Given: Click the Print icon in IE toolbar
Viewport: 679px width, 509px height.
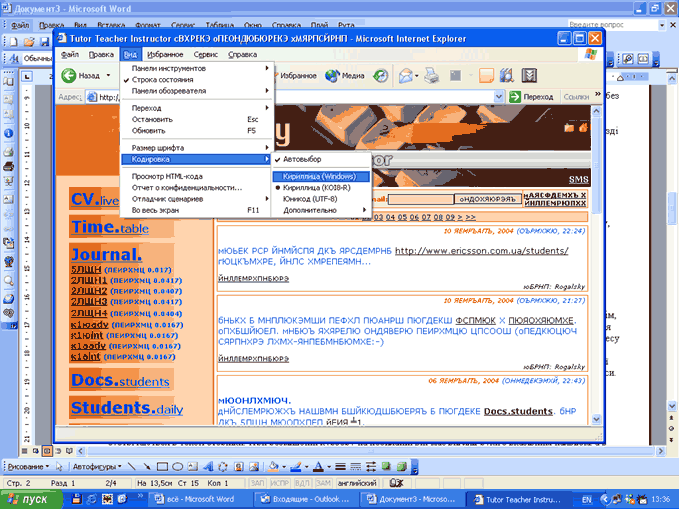Looking at the screenshot, I should coord(431,76).
